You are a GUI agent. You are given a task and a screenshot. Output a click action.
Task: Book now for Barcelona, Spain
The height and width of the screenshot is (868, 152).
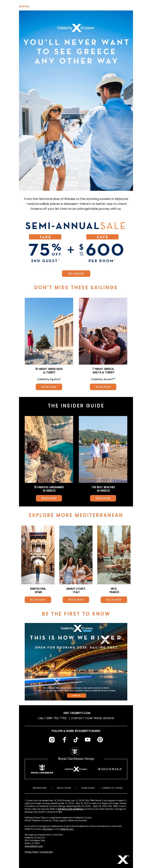click(x=38, y=600)
